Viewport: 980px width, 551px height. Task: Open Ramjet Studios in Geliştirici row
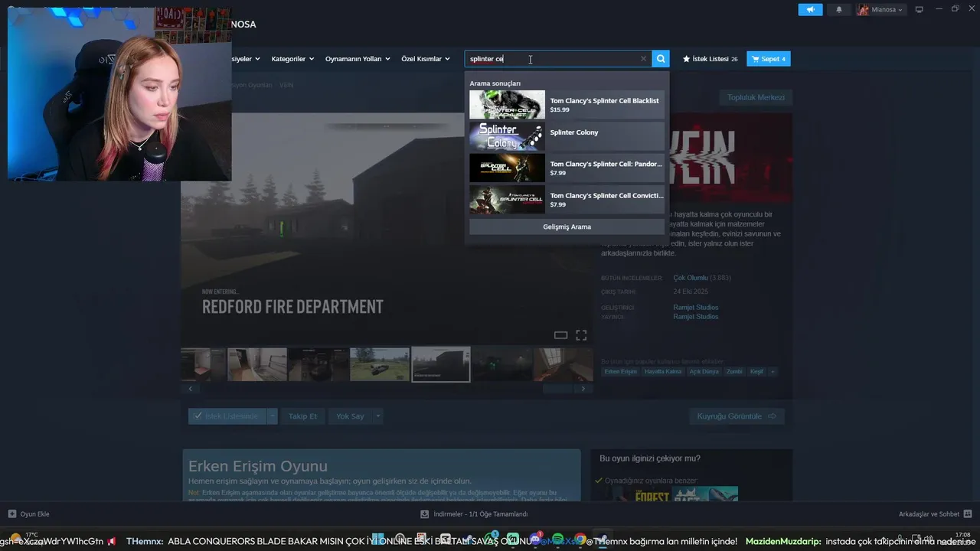[696, 308]
